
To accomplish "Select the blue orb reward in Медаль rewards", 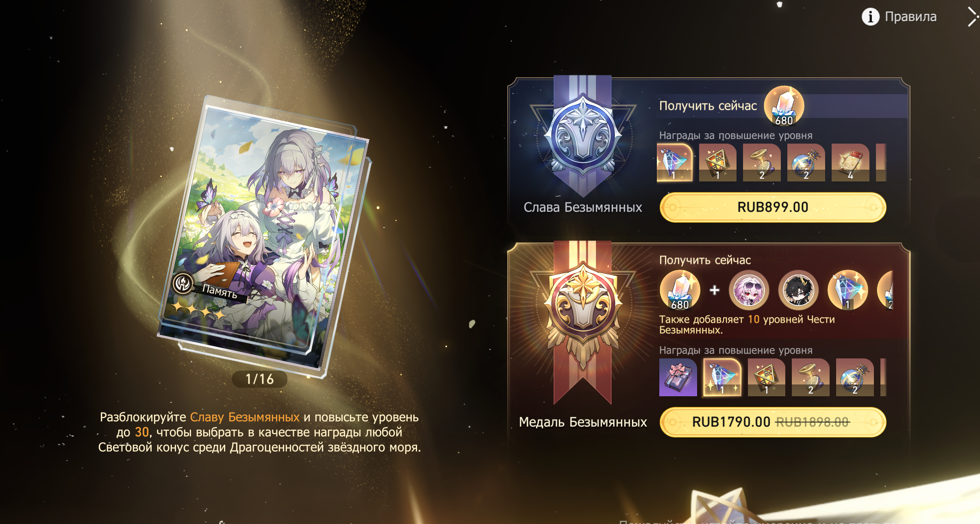I will point(855,377).
